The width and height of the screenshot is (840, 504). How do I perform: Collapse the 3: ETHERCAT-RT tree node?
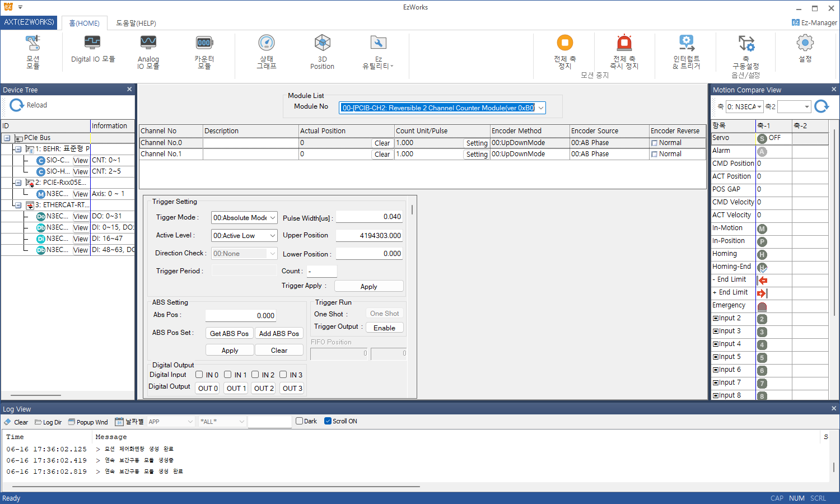(x=18, y=205)
